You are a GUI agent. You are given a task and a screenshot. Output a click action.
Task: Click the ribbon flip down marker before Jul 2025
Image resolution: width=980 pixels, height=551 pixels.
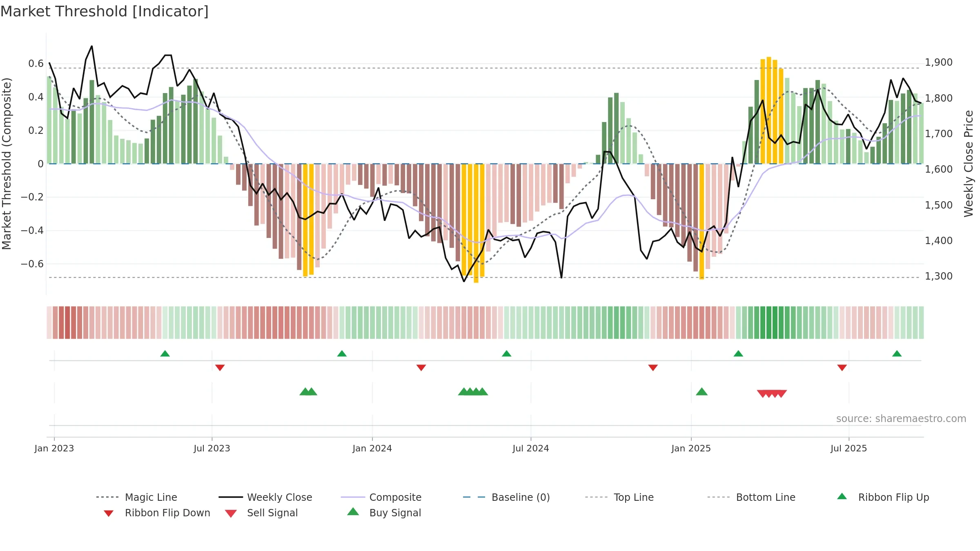pyautogui.click(x=842, y=368)
